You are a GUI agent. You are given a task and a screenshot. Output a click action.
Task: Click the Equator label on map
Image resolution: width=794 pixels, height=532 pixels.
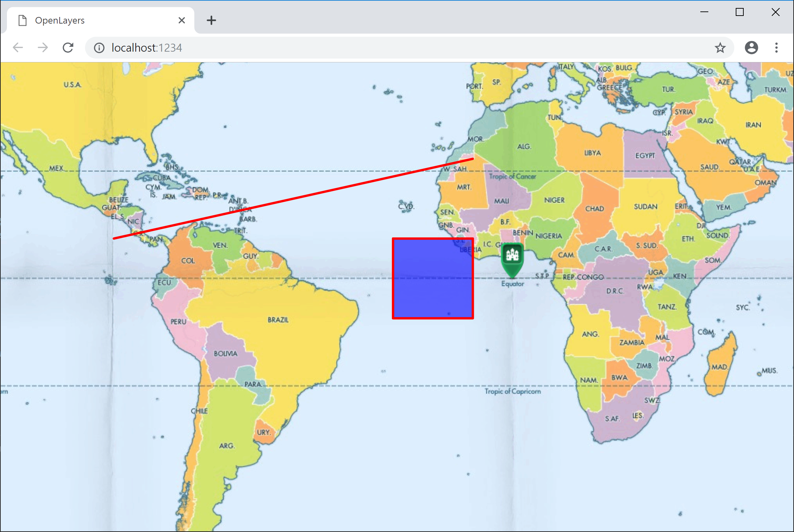512,284
